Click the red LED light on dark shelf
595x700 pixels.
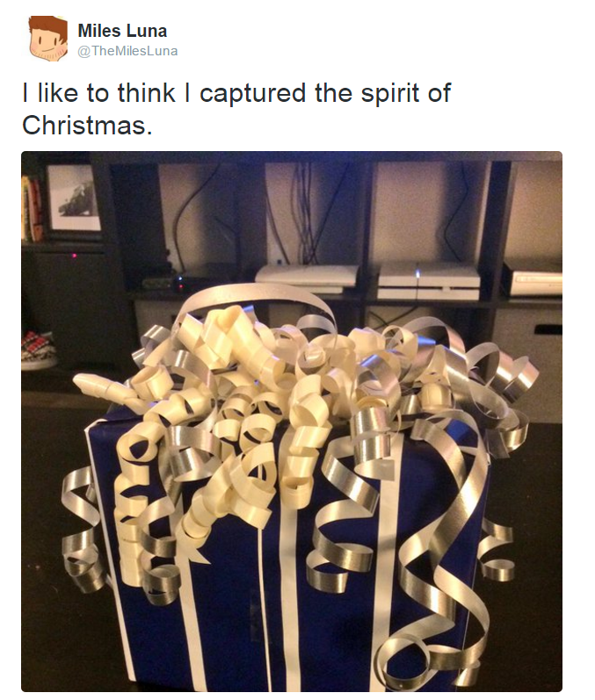click(74, 256)
